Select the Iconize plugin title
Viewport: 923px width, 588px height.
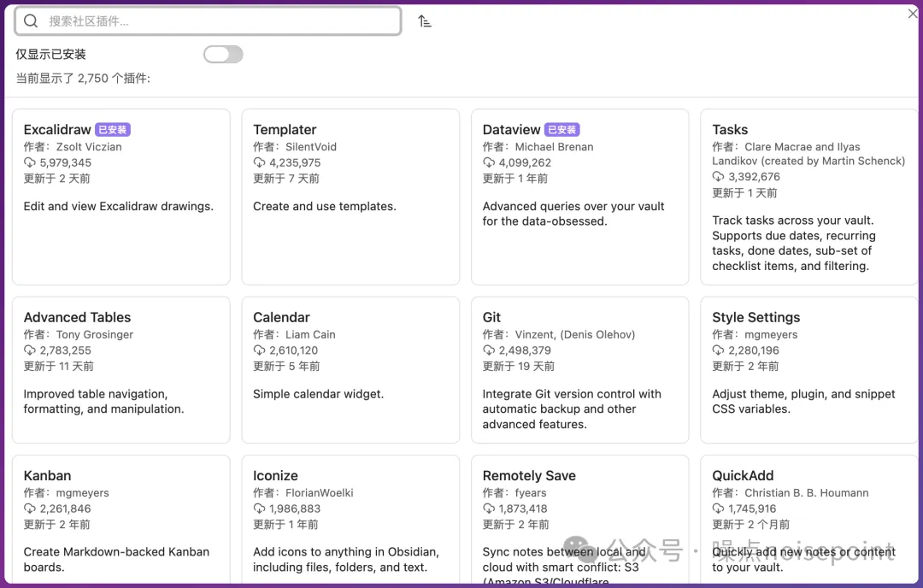[x=275, y=475]
